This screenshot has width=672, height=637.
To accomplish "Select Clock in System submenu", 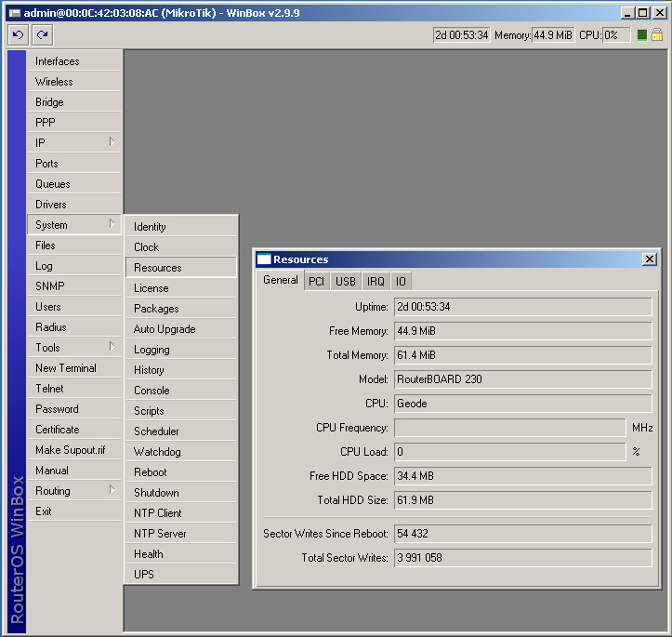I will click(181, 247).
